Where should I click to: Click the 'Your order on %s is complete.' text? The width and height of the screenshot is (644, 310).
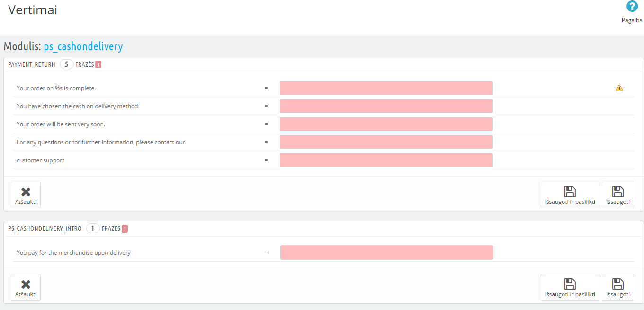click(x=56, y=88)
